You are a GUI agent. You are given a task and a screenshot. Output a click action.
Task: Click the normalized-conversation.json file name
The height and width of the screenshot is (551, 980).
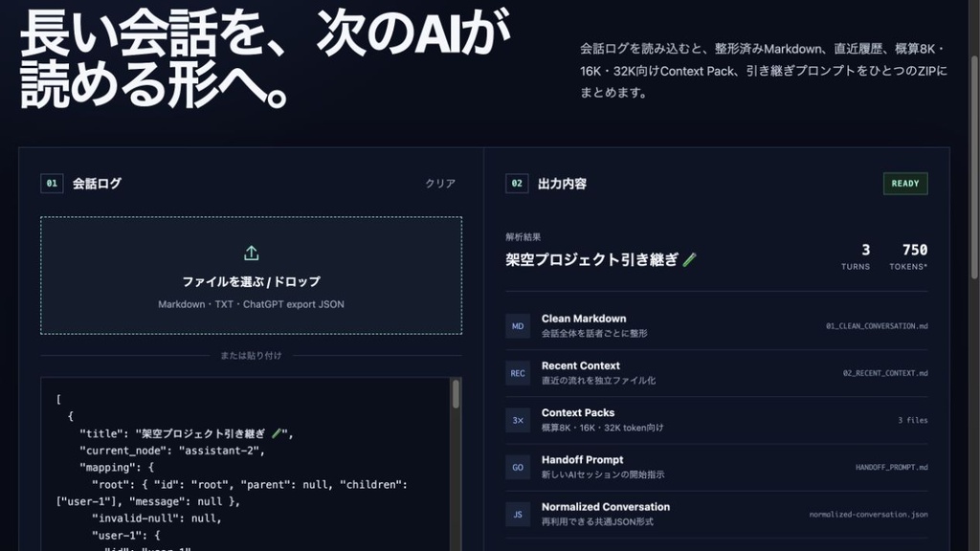(x=868, y=515)
